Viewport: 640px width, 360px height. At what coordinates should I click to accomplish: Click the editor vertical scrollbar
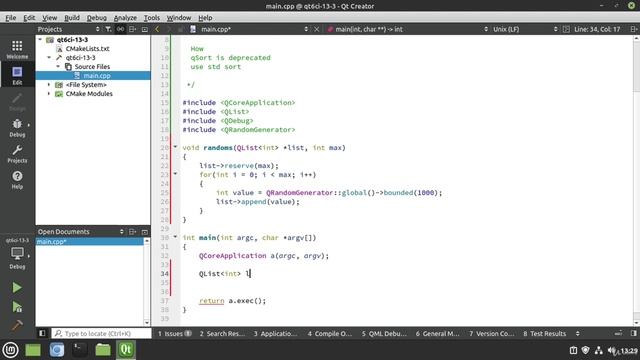pyautogui.click(x=636, y=180)
